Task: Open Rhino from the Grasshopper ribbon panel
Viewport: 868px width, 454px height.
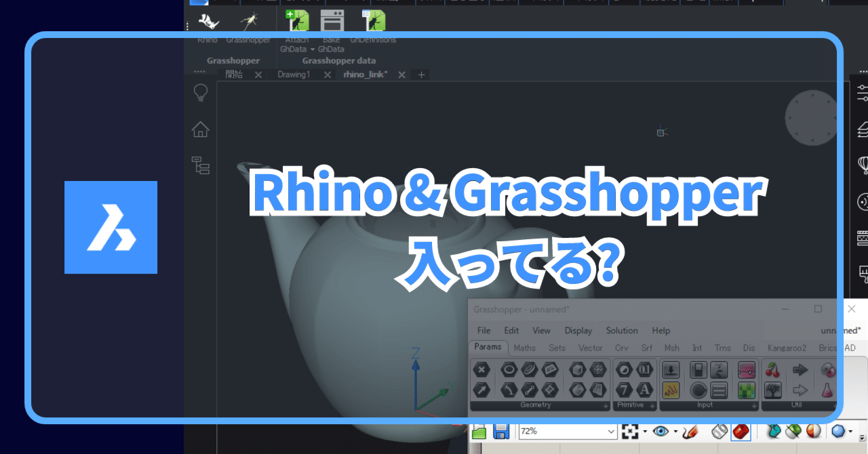Action: 209,22
